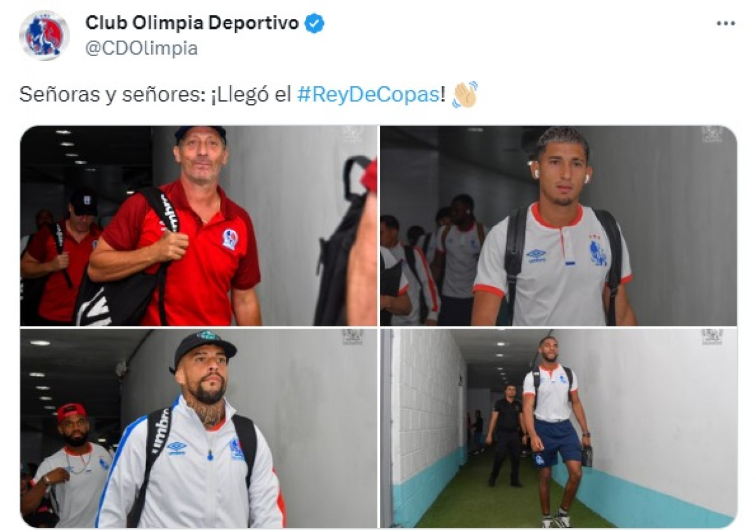This screenshot has width=756, height=532.
Task: Open the #ReyDeCopas hashtag
Action: pyautogui.click(x=367, y=95)
